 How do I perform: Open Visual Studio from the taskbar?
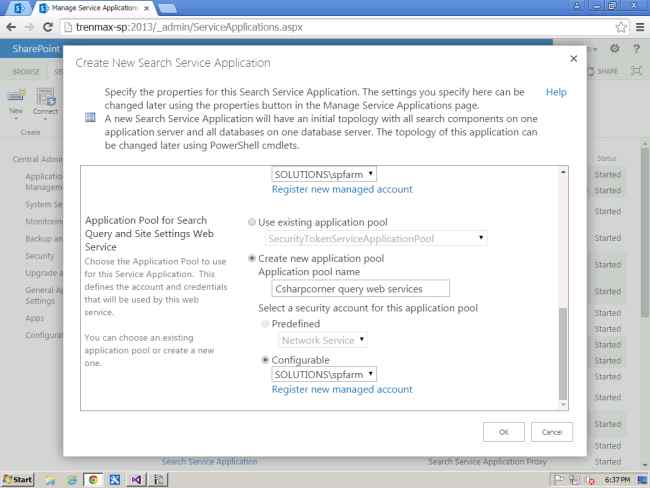point(136,480)
